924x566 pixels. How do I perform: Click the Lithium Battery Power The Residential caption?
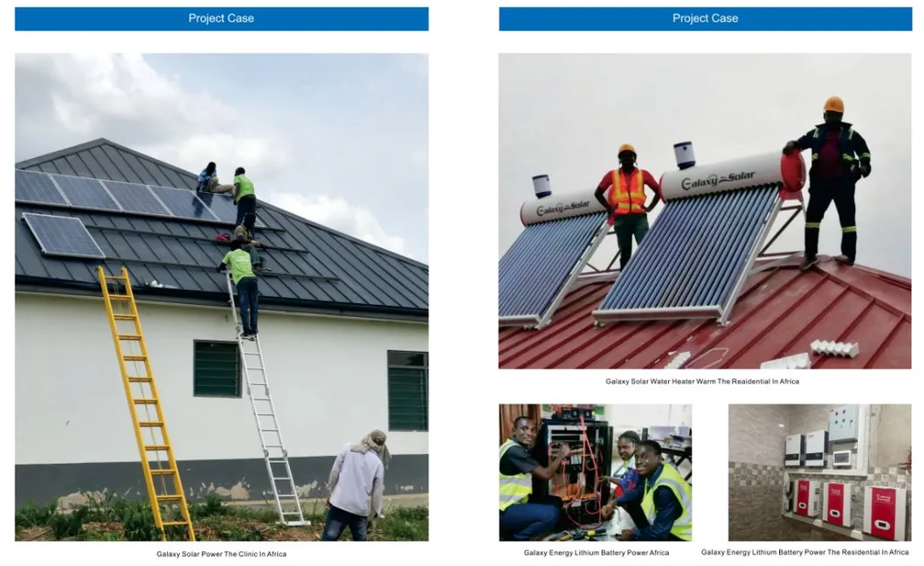tap(805, 552)
